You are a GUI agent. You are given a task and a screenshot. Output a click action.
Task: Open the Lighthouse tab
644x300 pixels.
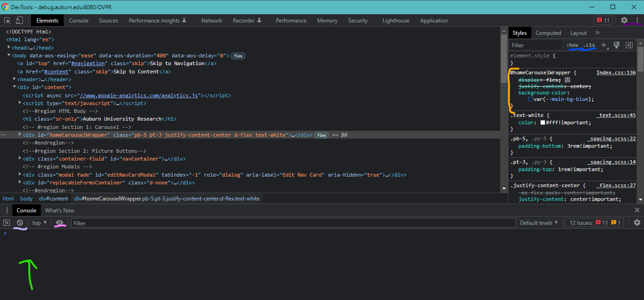pos(396,20)
